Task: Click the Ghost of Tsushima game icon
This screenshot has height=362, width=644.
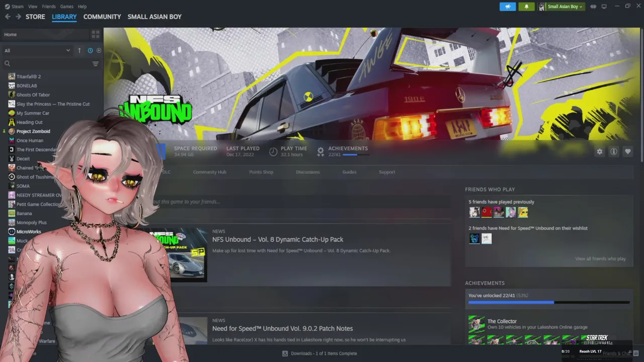Action: pos(12,177)
